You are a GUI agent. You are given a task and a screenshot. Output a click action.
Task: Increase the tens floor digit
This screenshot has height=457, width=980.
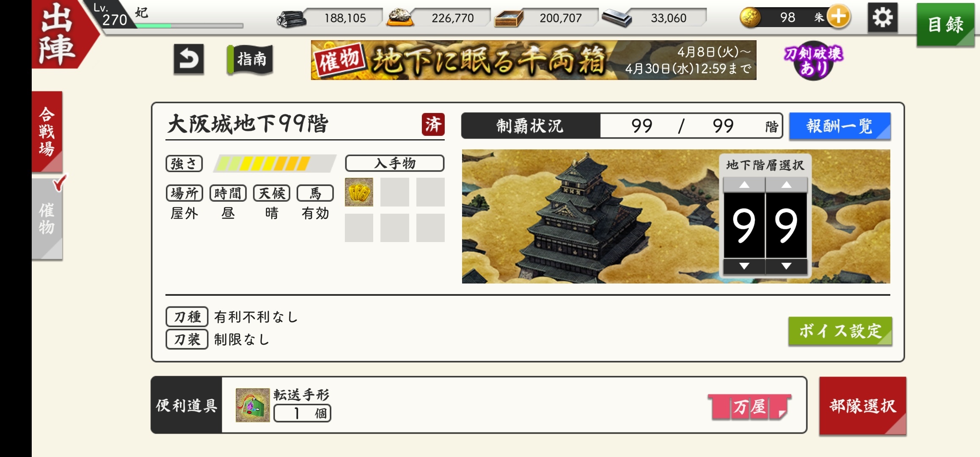(744, 184)
